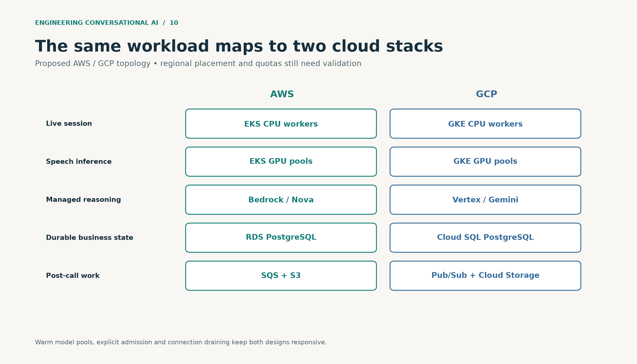
Task: Click the 'ENGINEERING CONVERSATIONAL AI / 10' header text
Action: click(107, 23)
